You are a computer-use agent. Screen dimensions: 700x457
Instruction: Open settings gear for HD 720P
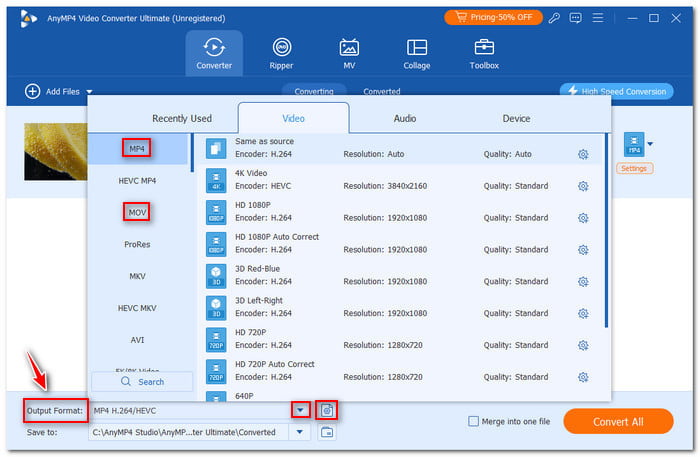(x=583, y=345)
